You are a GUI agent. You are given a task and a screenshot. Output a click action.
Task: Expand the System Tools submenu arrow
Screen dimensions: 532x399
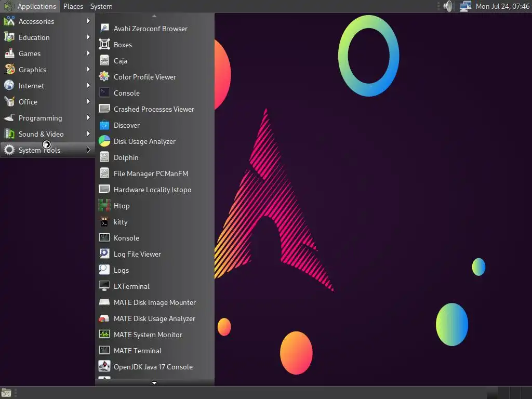tap(88, 150)
